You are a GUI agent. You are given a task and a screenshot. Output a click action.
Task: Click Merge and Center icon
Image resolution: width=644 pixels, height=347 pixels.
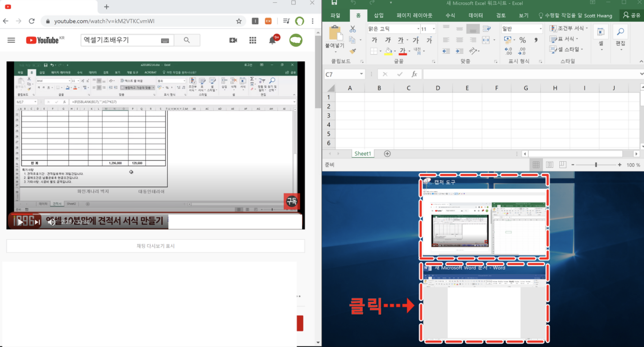click(x=486, y=40)
